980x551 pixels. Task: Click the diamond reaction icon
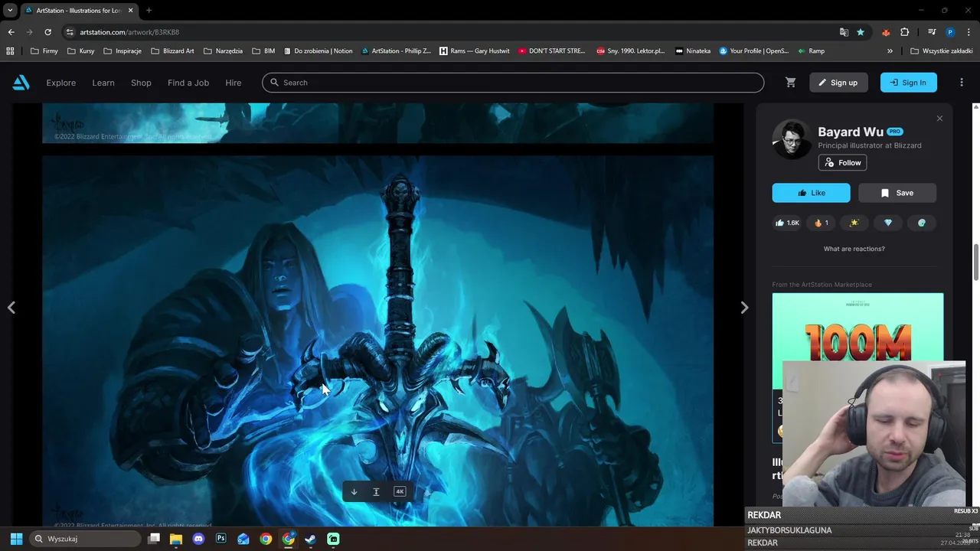(888, 223)
